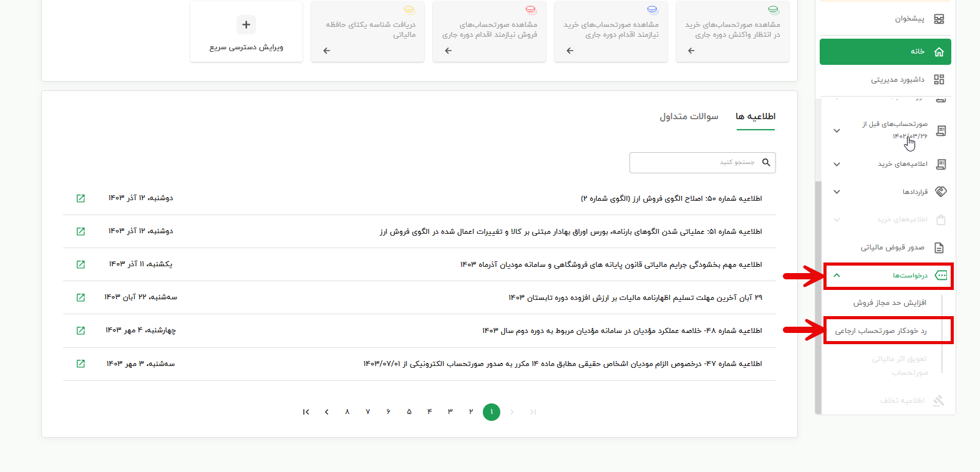The height and width of the screenshot is (472, 980).
Task: Click the green خانه button
Action: (885, 52)
